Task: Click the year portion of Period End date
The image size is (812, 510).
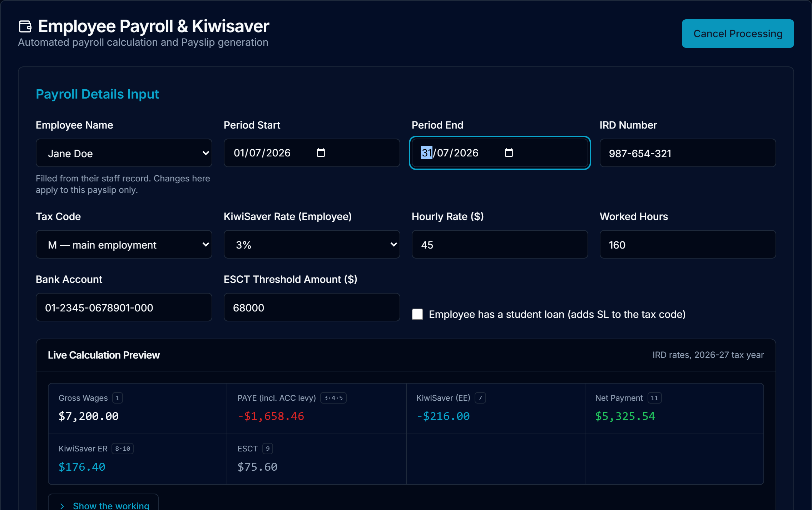Action: click(x=466, y=153)
